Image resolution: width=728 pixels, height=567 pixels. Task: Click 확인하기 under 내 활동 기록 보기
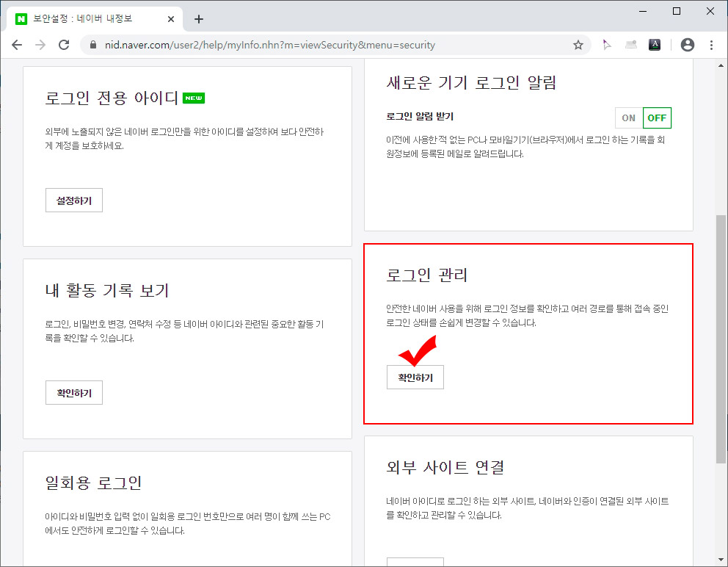74,393
